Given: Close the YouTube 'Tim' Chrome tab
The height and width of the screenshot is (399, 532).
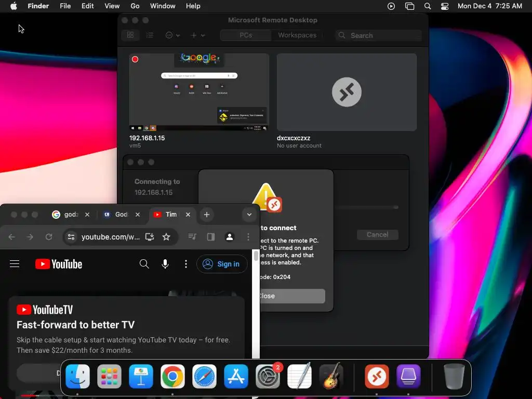Looking at the screenshot, I should pos(188,215).
